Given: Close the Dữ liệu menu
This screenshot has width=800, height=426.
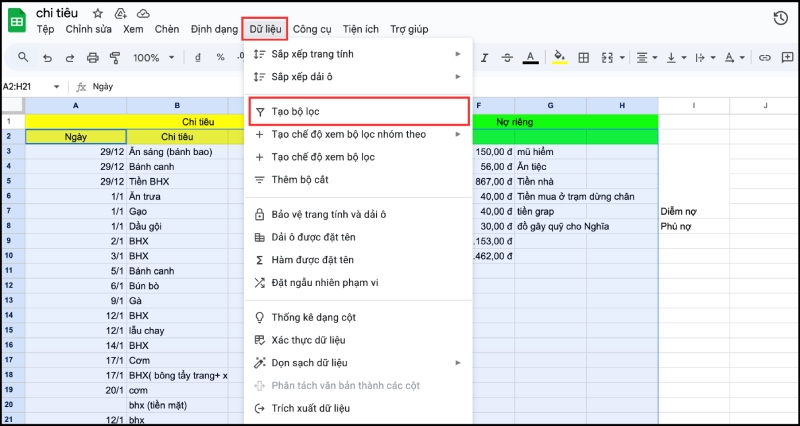Looking at the screenshot, I should pos(265,29).
